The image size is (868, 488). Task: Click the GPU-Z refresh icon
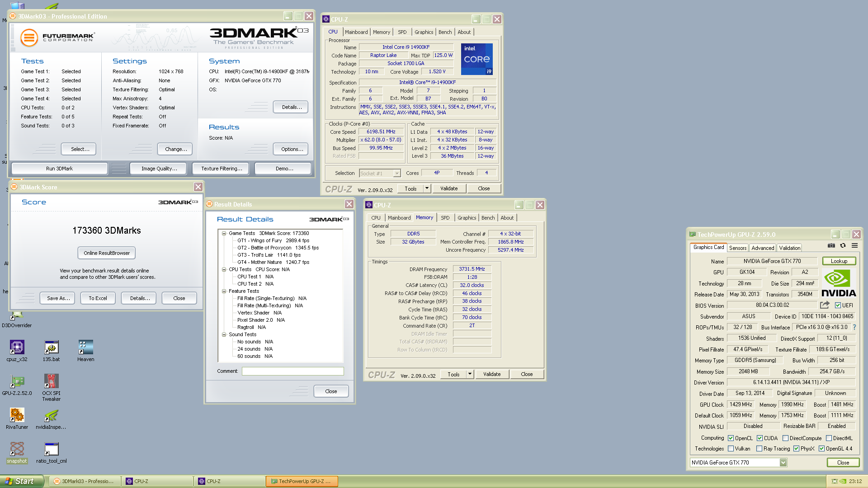[x=843, y=245]
